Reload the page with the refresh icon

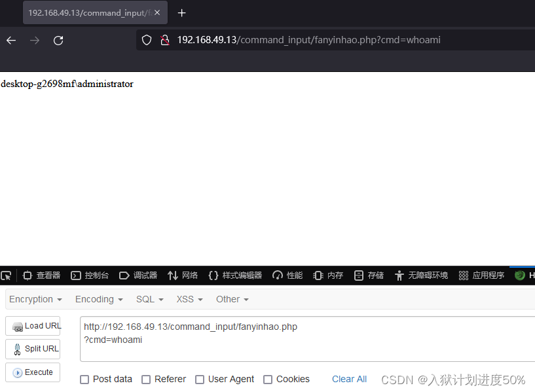coord(58,41)
